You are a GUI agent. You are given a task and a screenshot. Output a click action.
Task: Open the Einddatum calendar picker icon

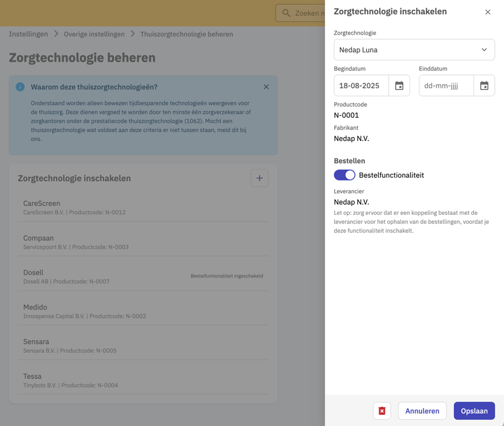click(x=484, y=85)
